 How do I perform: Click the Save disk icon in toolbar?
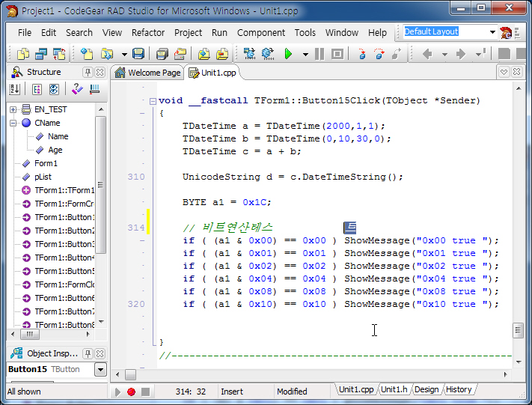[x=138, y=54]
